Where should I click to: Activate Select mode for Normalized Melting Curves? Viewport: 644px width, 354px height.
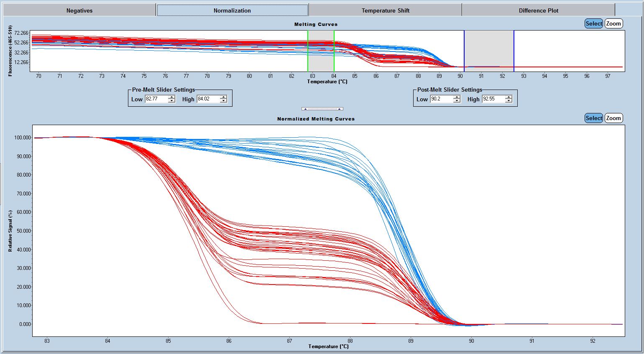593,118
